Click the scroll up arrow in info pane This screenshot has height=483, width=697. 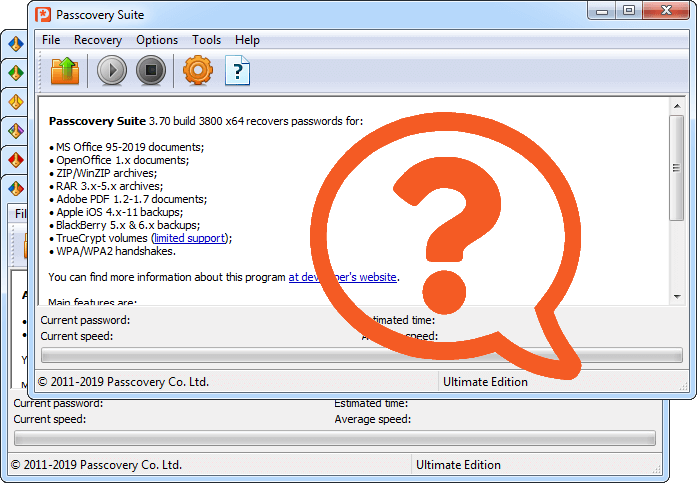coord(677,106)
